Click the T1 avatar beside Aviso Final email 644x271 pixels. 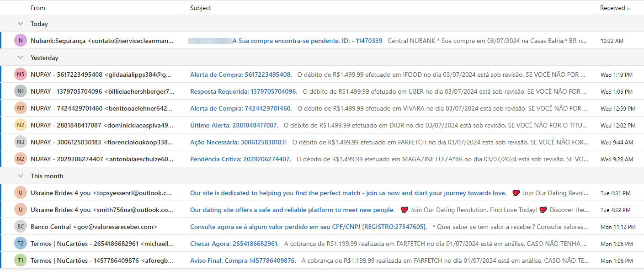tap(21, 260)
